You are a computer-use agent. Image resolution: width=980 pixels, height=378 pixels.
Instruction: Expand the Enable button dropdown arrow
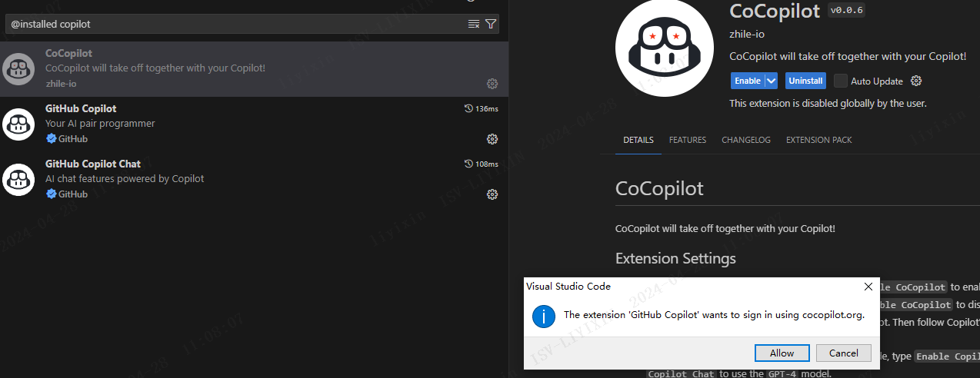(x=772, y=81)
